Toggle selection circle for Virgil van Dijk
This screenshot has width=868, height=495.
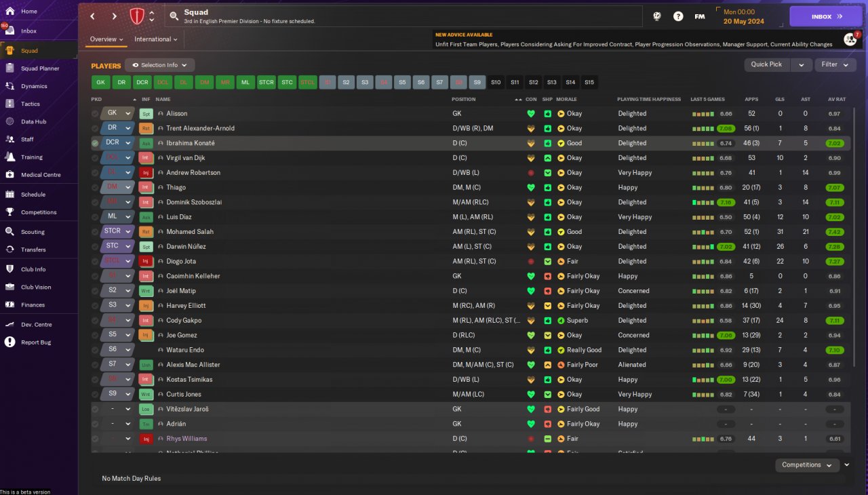[95, 158]
